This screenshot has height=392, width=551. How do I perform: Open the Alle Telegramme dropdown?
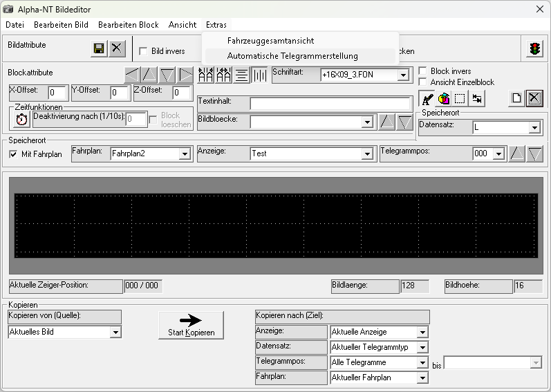(x=422, y=362)
